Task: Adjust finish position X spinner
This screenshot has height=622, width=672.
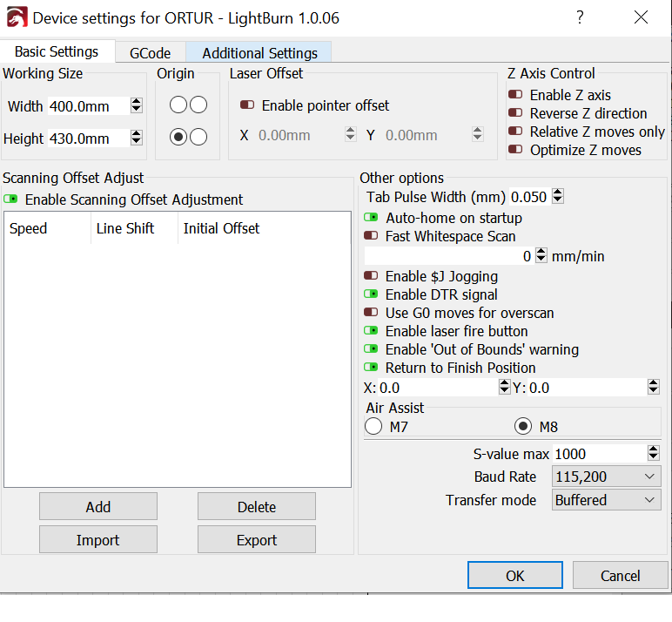Action: [505, 387]
